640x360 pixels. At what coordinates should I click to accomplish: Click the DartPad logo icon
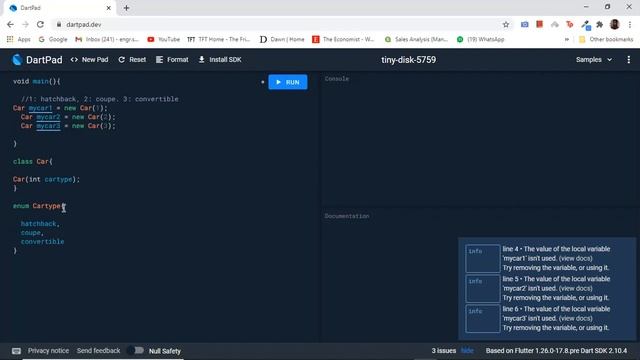click(17, 60)
